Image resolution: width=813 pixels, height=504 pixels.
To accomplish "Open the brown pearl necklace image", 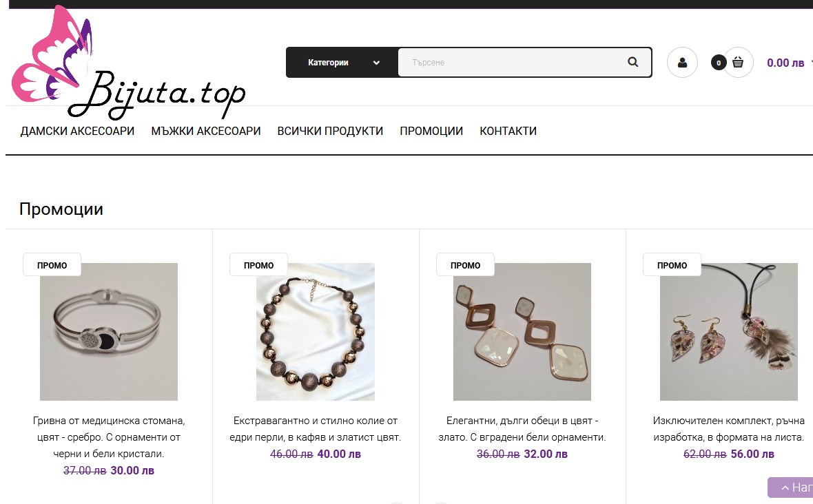I will coord(316,331).
